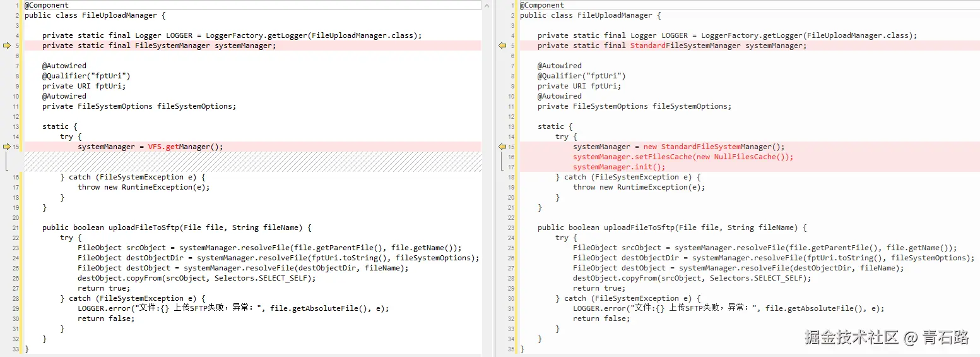Click right pane merge arrow at StandardFileSystemManager declaration
Screen dimensions: 980x357
pos(502,45)
